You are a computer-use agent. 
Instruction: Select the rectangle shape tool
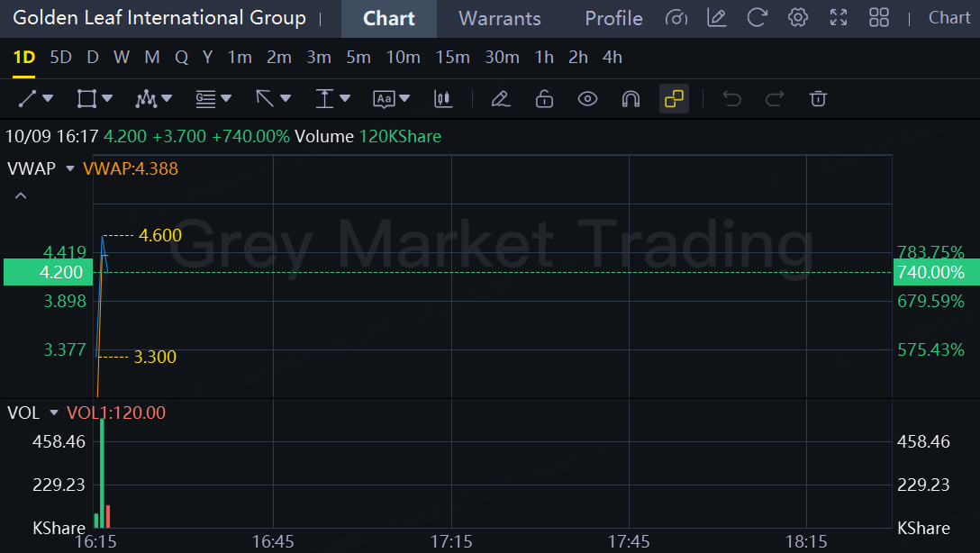(86, 99)
